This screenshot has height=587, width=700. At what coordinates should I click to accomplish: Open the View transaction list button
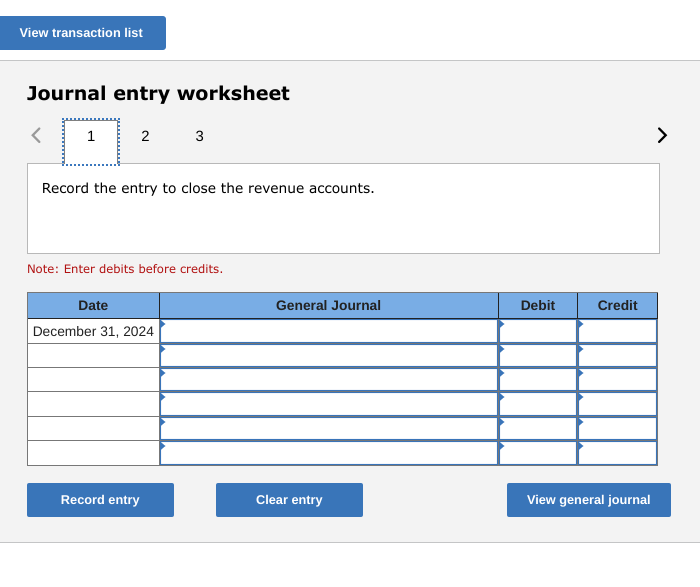pos(83,33)
